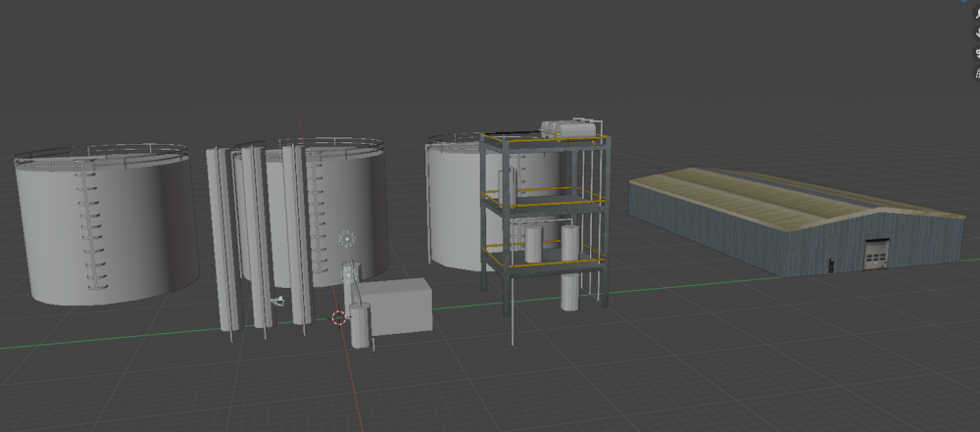The width and height of the screenshot is (980, 432).
Task: Switch perspective/orthographic view with grid icon
Action: point(977,73)
